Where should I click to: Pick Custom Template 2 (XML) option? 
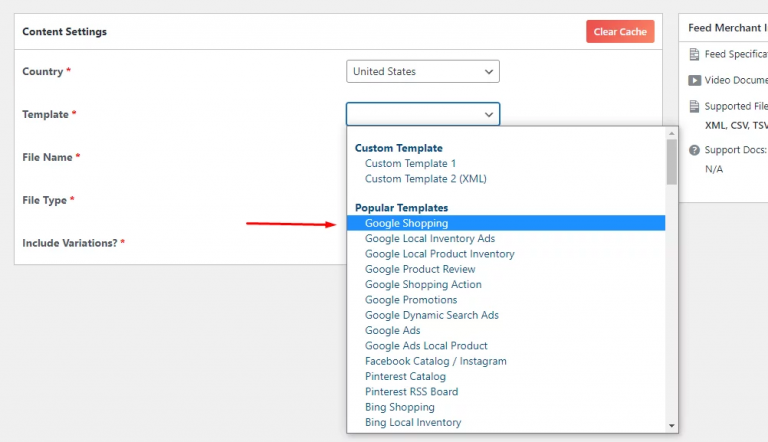[425, 179]
